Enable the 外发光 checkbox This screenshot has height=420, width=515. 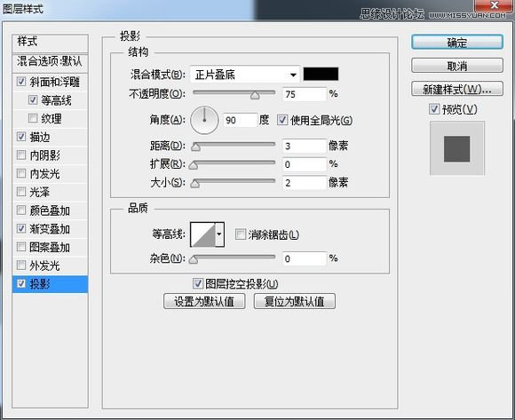pos(21,265)
